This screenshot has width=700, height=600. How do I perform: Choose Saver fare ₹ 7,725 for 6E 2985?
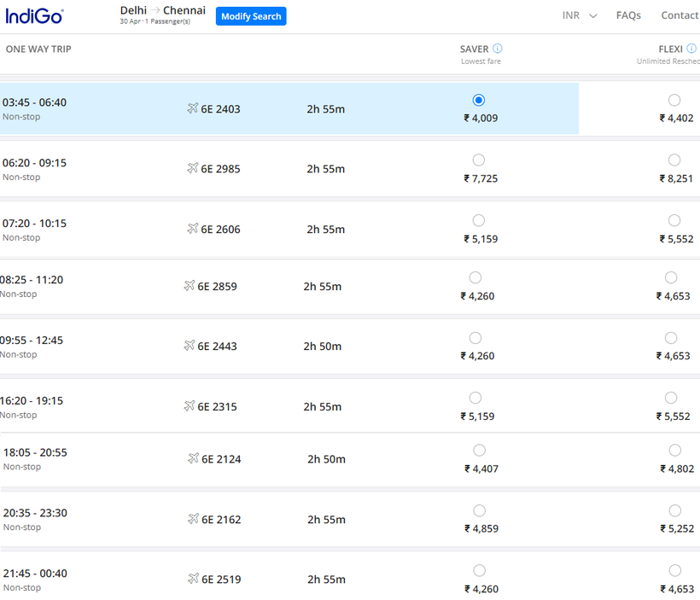(x=479, y=160)
